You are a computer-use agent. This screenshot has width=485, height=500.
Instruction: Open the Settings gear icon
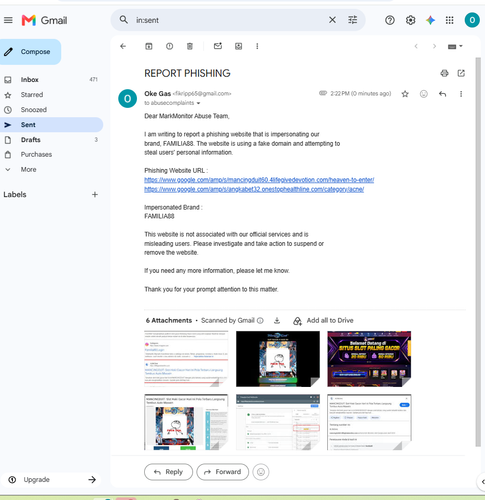[410, 20]
